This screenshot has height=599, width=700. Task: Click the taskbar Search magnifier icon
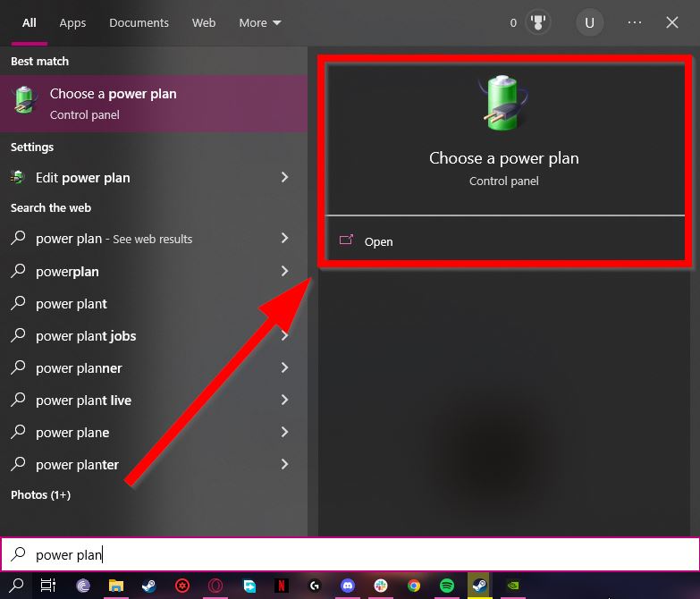point(16,585)
